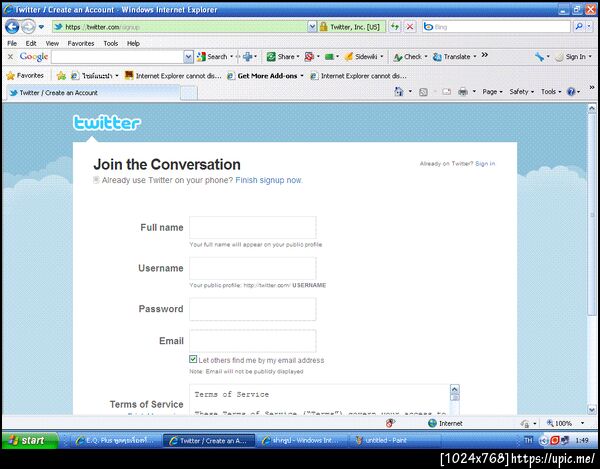Click the Translate toolbar button
The height and width of the screenshot is (469, 600).
point(452,57)
